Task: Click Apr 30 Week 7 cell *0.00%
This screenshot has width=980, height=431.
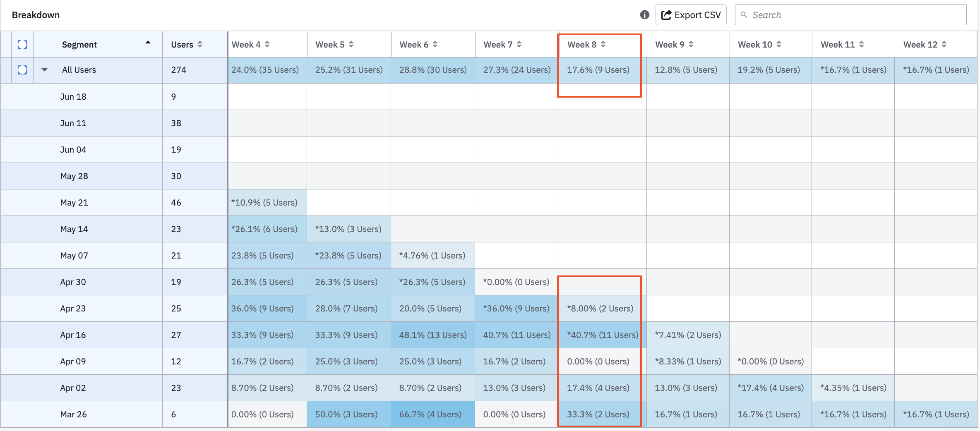Action: tap(516, 282)
